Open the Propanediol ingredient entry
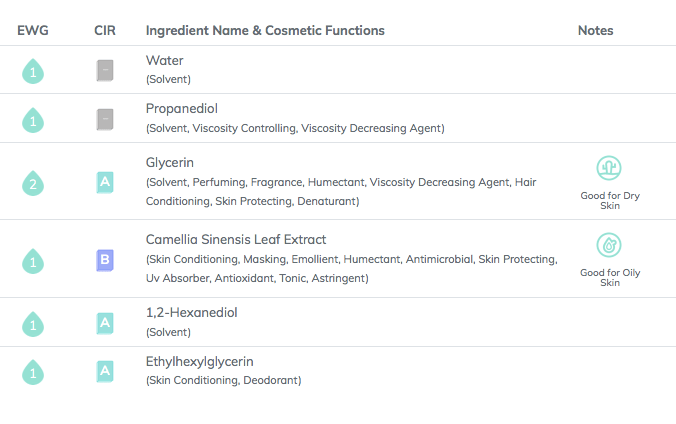The height and width of the screenshot is (424, 676). (182, 110)
